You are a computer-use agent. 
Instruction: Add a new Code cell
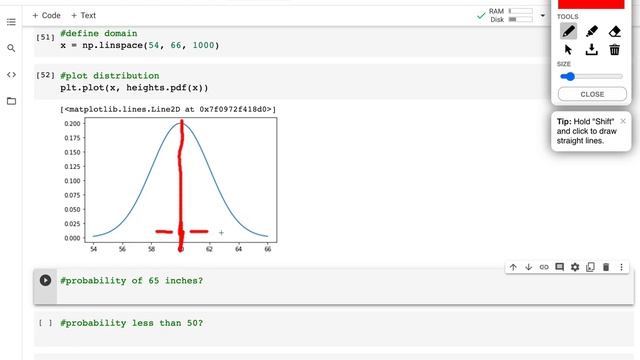tap(46, 16)
